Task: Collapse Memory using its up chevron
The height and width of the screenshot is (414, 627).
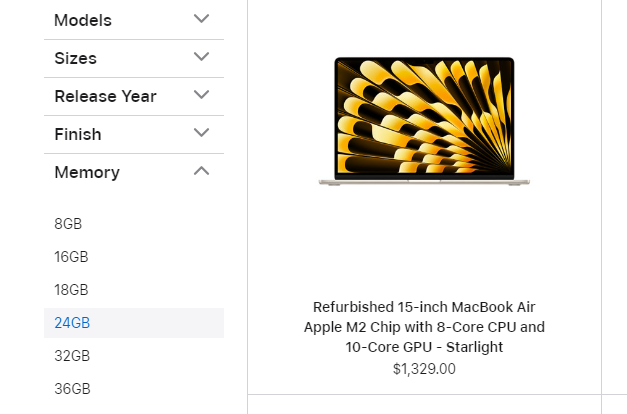Action: point(201,171)
